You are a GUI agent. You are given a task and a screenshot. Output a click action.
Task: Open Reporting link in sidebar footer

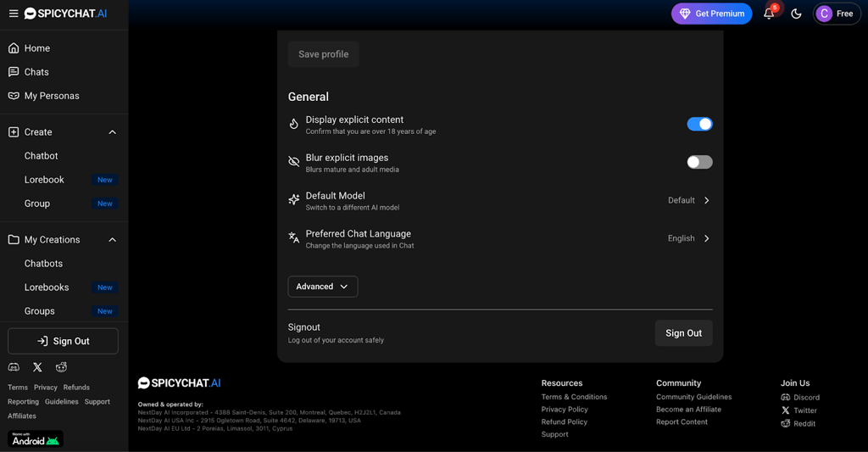coord(23,402)
